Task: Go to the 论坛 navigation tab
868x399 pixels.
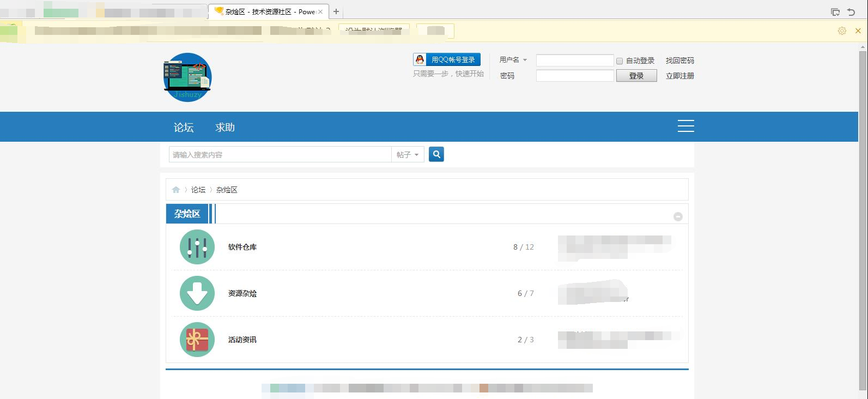Action: (x=184, y=127)
